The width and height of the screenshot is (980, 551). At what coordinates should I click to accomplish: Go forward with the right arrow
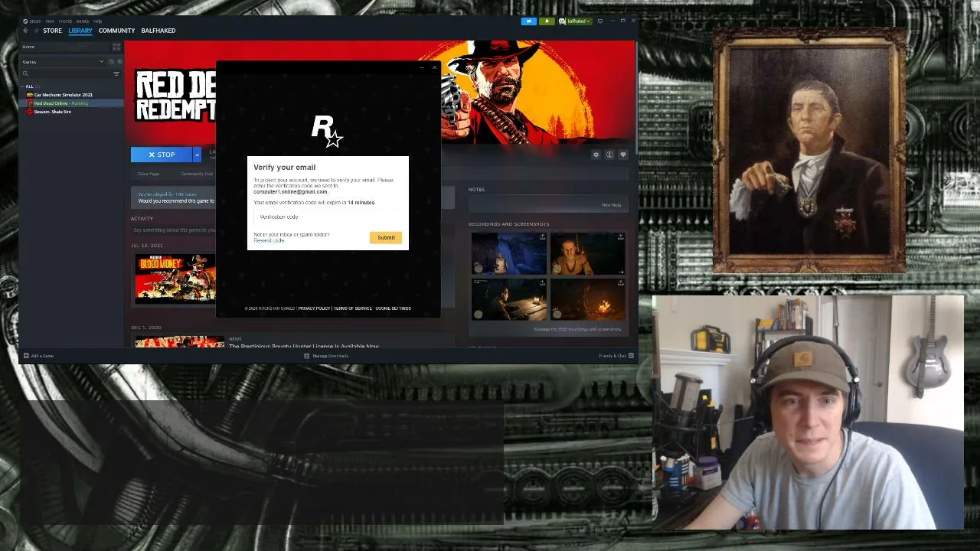pos(36,31)
